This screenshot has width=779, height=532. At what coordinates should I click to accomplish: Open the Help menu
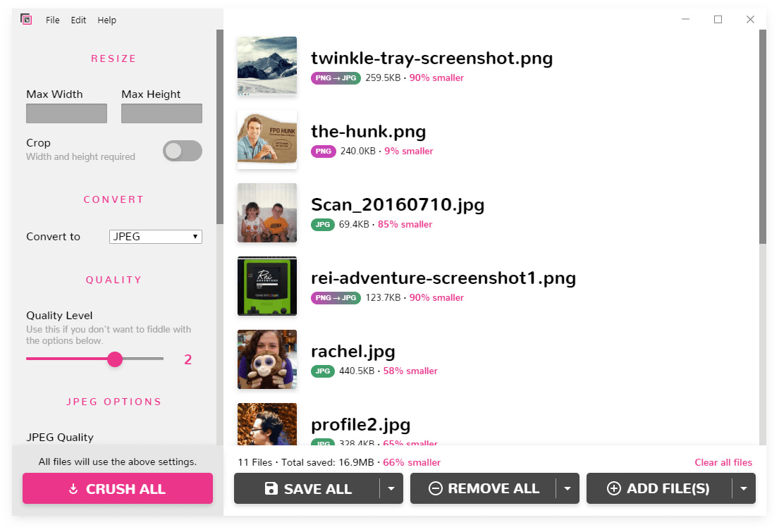[107, 20]
